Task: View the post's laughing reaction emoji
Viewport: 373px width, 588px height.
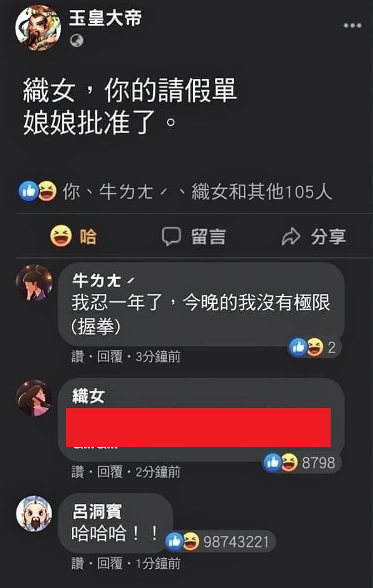Action: [47, 191]
